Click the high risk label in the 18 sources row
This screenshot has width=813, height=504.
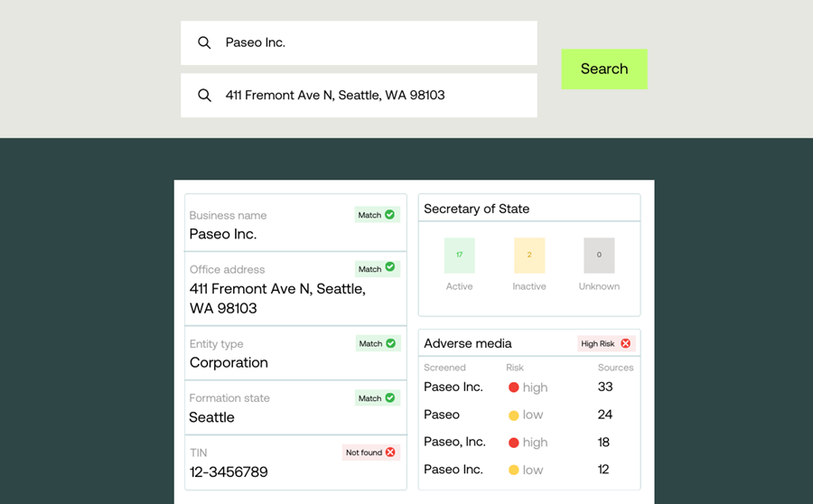click(x=535, y=443)
